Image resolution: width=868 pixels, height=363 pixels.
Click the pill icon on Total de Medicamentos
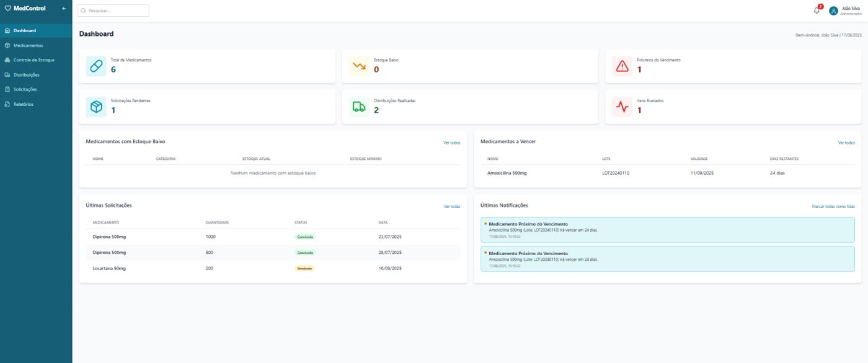[96, 66]
